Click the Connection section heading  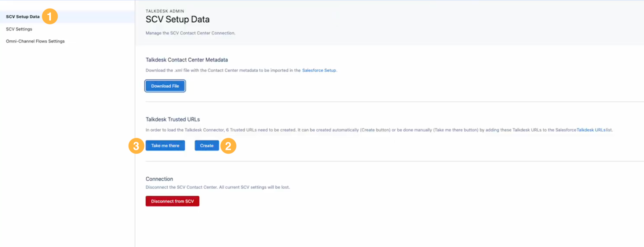159,179
